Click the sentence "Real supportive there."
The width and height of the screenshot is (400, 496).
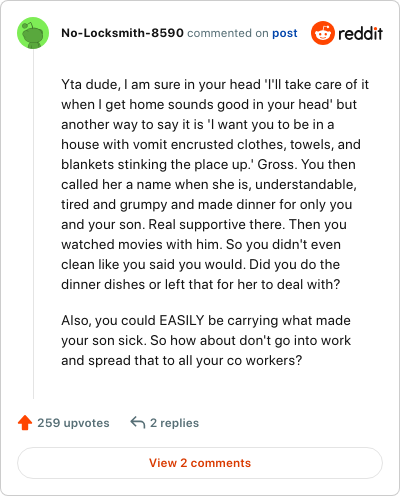point(217,225)
